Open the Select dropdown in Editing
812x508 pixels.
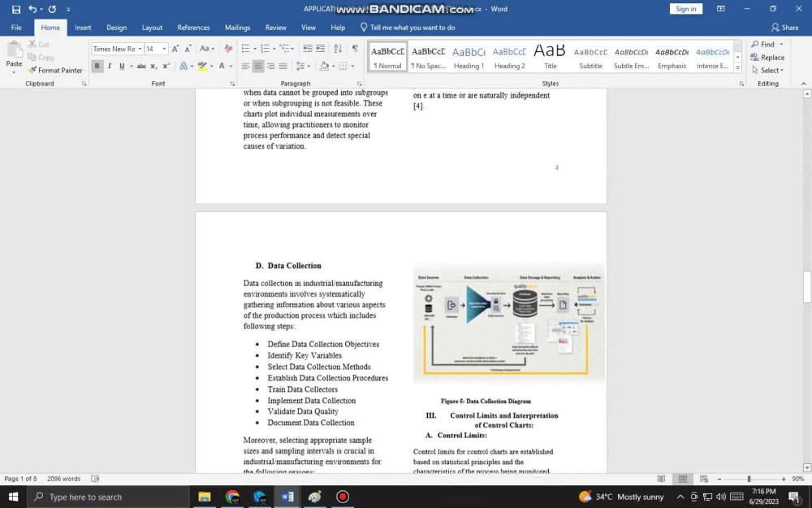768,71
